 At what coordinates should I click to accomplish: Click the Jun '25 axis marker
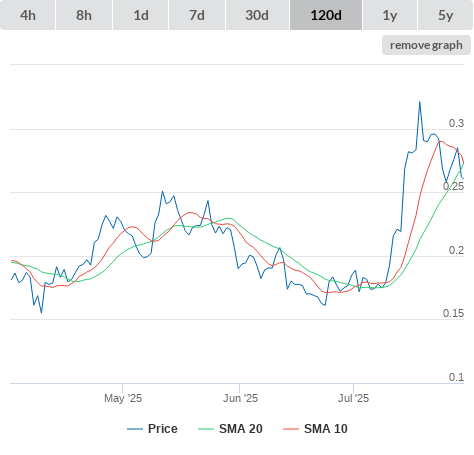point(240,398)
